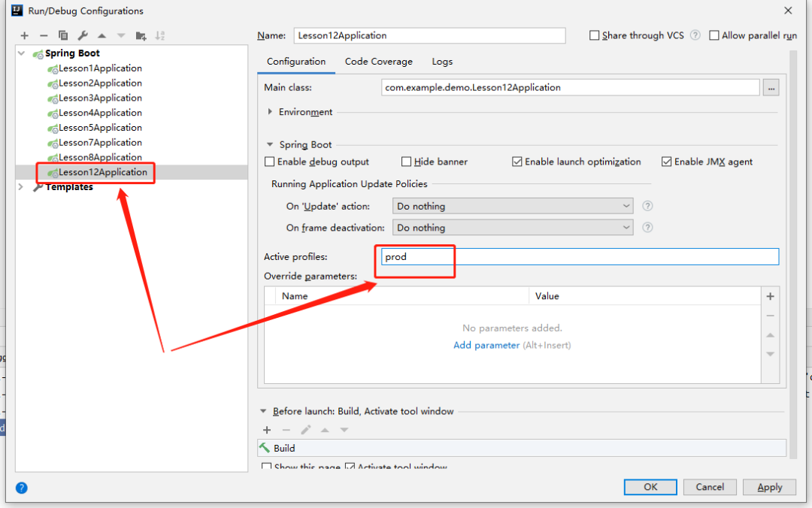Screen dimensions: 812x508
Task: Open On frame deactivation dropdown
Action: [x=513, y=228]
